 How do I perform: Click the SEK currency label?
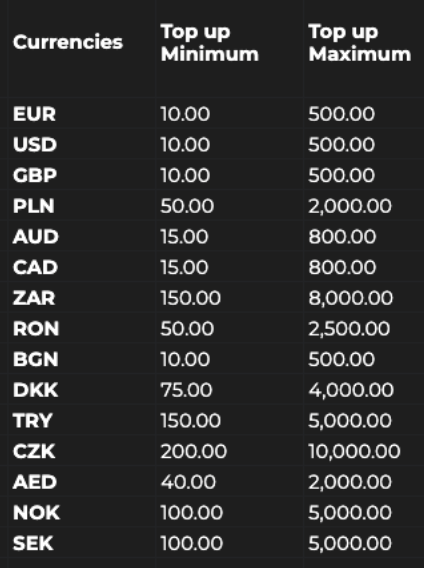[x=33, y=543]
